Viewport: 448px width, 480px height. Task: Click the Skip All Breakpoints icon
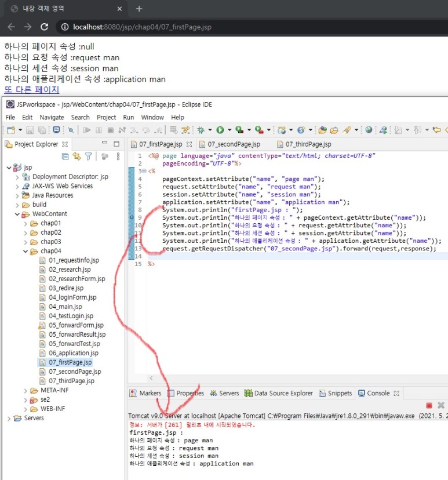tap(71, 130)
